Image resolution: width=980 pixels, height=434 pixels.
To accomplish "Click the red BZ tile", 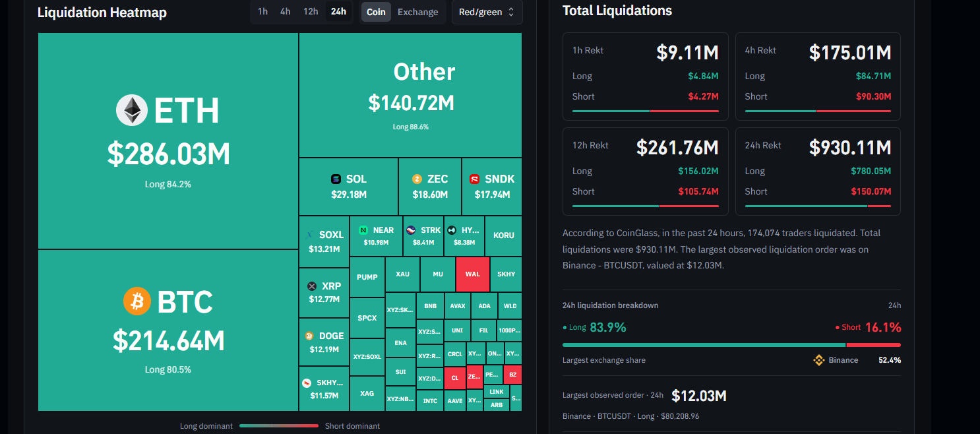I will click(x=512, y=375).
